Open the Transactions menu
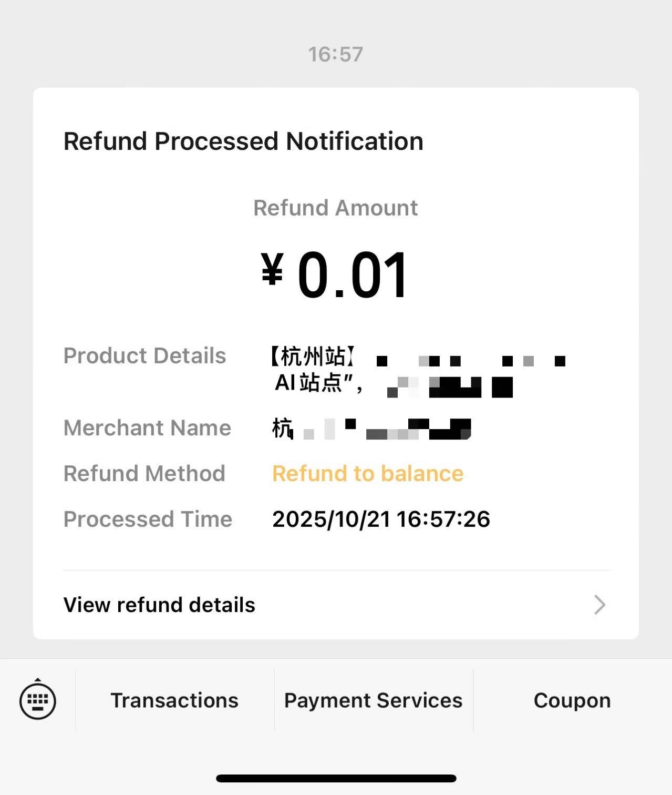Image resolution: width=672 pixels, height=795 pixels. tap(174, 700)
